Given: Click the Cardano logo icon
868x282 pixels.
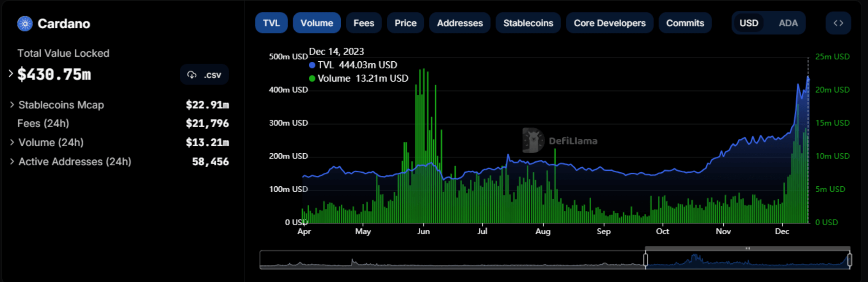Looking at the screenshot, I should click(25, 24).
